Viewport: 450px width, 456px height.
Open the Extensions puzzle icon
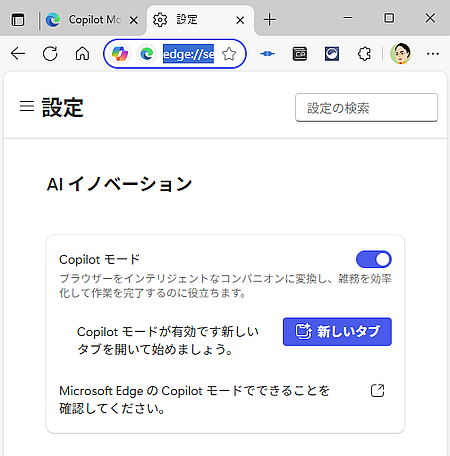coord(364,54)
